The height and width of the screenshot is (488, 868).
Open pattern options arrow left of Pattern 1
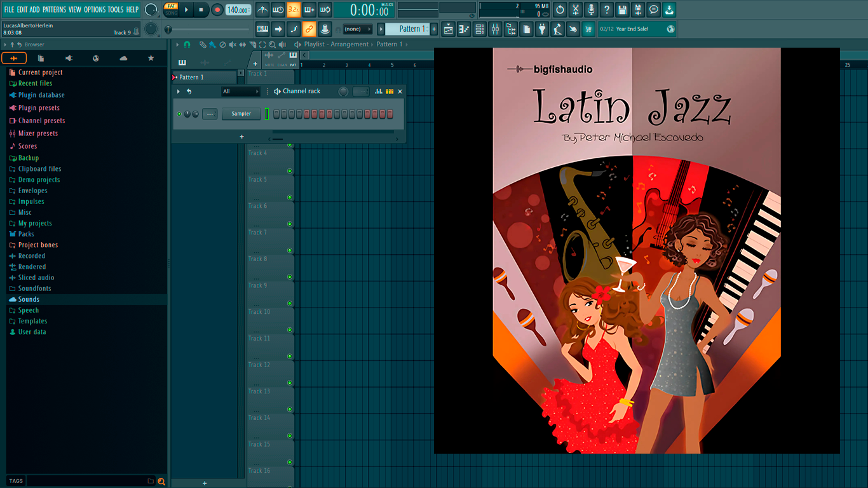(381, 29)
